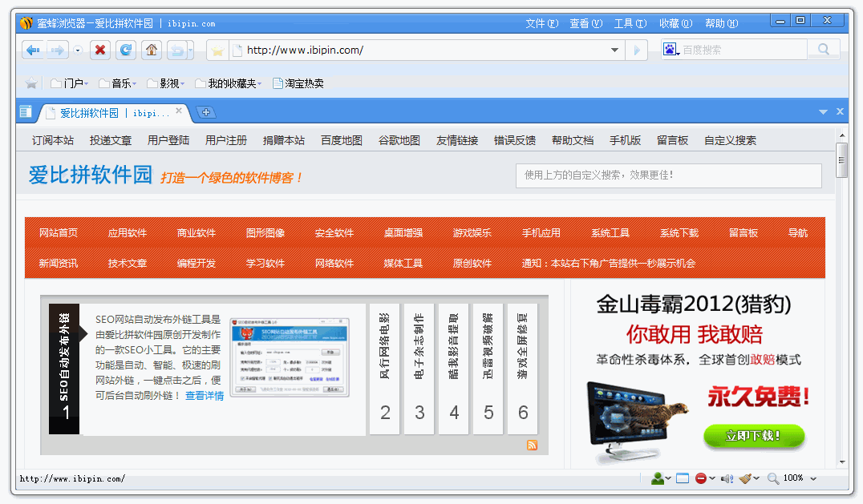This screenshot has width=863, height=504.
Task: Go forward with the right arrow button
Action: [x=57, y=50]
